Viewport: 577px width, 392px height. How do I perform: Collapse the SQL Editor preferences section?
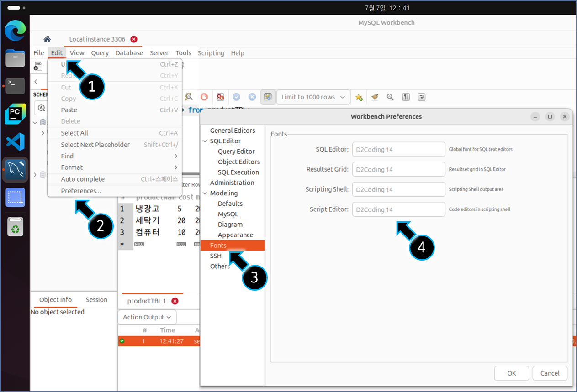pyautogui.click(x=205, y=141)
